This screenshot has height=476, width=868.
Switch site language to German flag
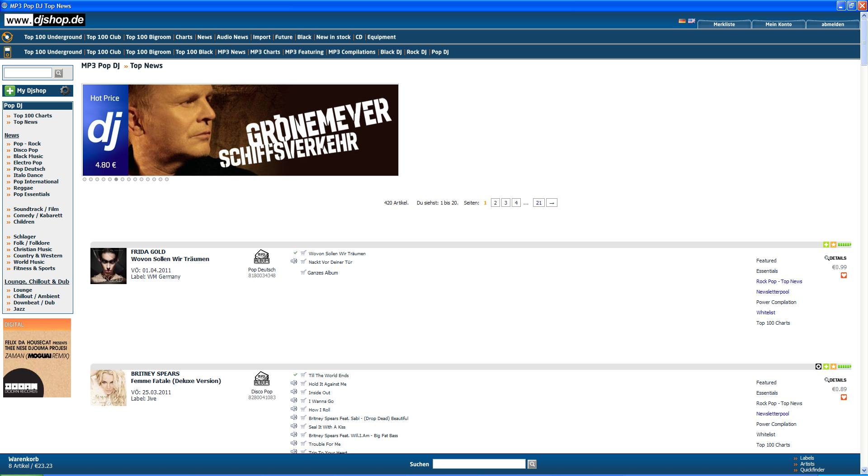[682, 21]
